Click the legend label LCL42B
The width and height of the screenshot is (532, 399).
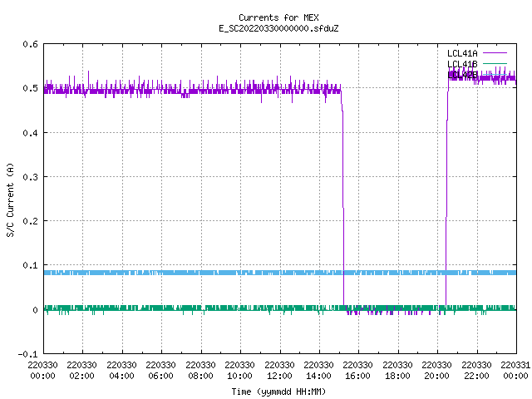point(462,75)
